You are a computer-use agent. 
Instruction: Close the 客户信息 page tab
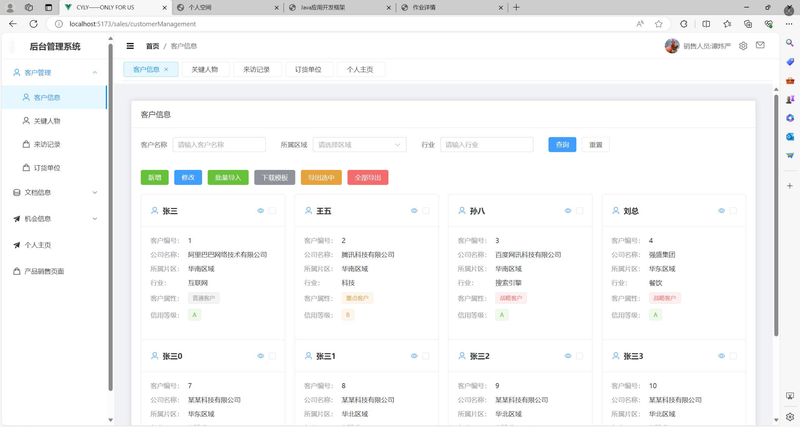[166, 69]
